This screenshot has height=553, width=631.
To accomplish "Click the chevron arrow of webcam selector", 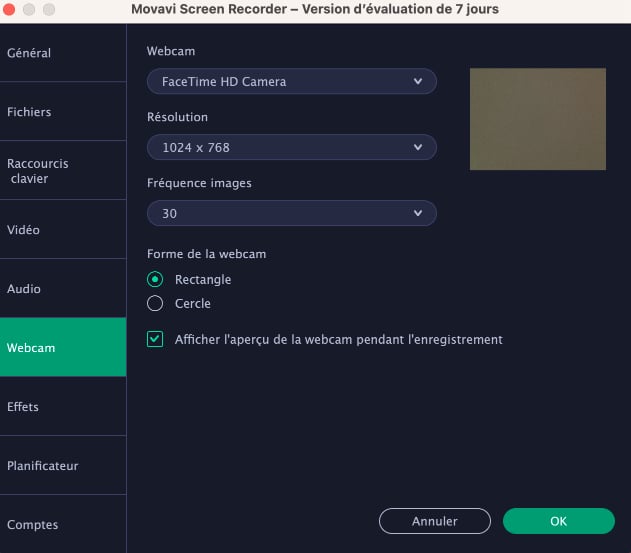I will pos(418,81).
